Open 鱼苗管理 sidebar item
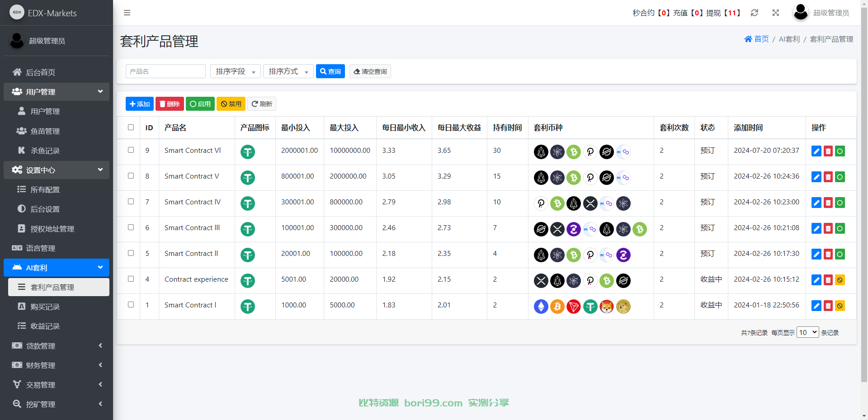868x420 pixels. [59, 131]
